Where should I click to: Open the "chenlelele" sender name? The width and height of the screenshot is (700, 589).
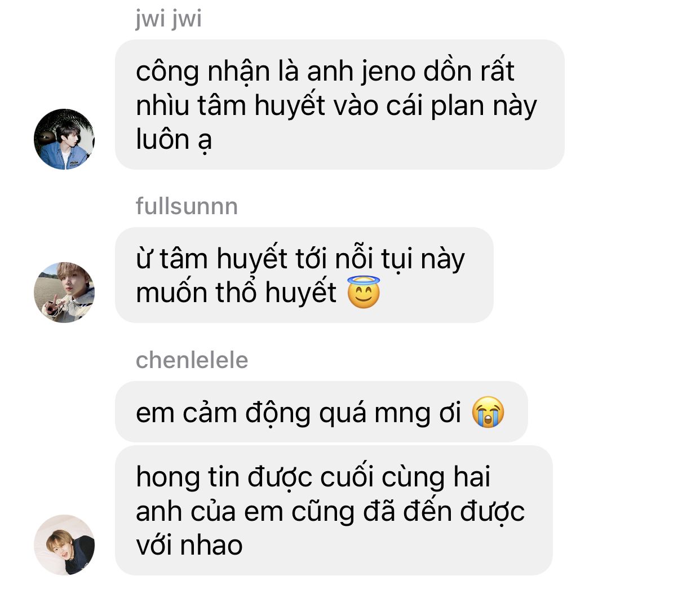(x=192, y=360)
